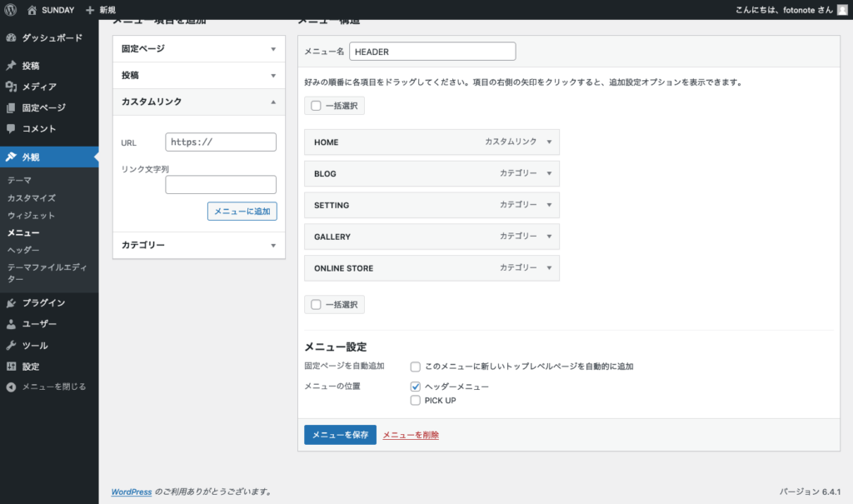Open Posts (投稿) pin icon in sidebar

click(11, 66)
